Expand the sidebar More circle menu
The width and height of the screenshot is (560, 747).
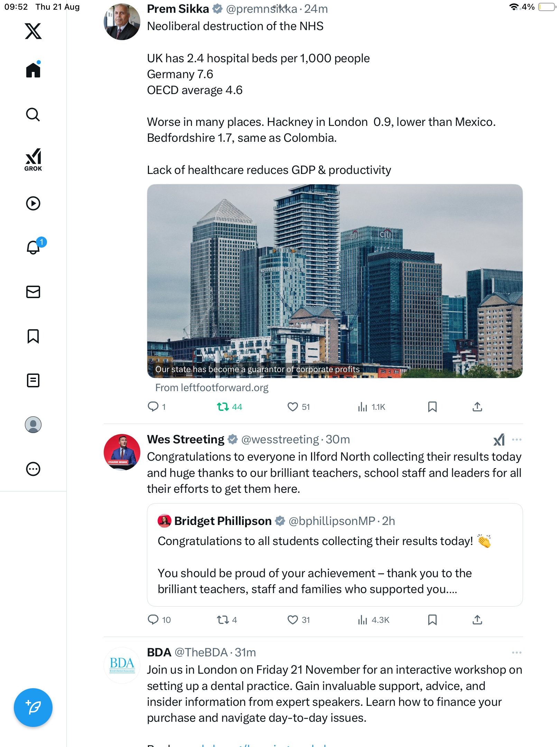[33, 469]
